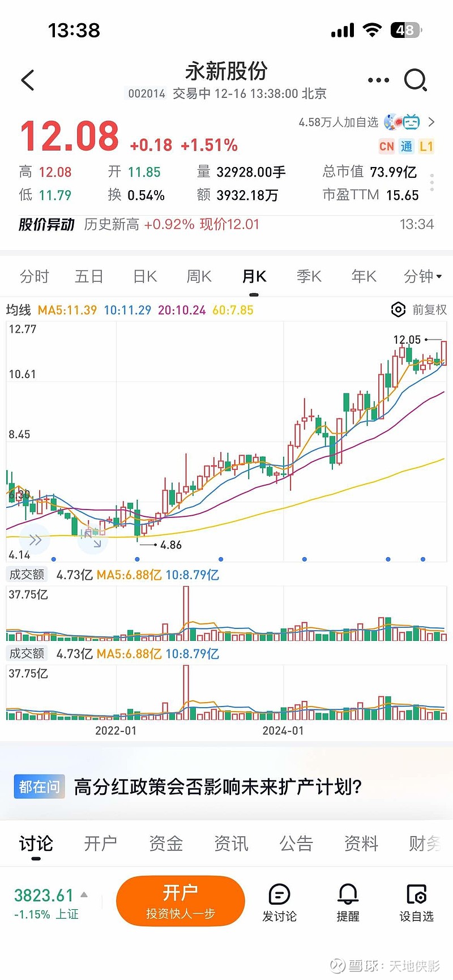Expand the Shanghai index 3823.61 arrow
453x980 pixels.
click(84, 895)
